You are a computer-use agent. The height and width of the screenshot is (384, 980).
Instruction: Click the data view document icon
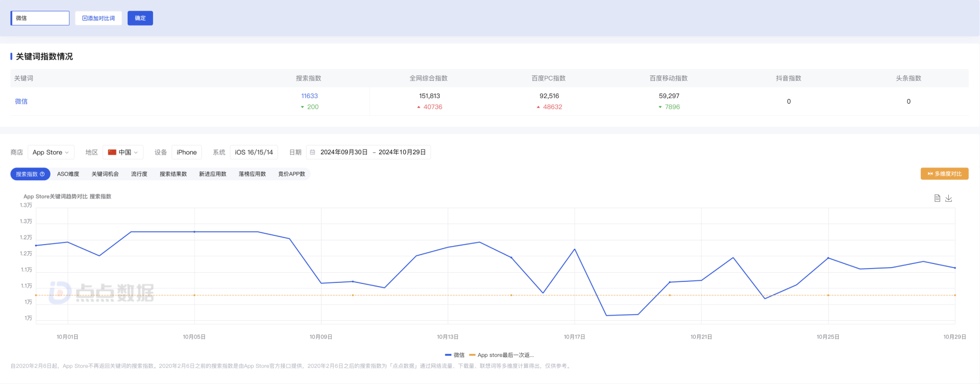937,198
